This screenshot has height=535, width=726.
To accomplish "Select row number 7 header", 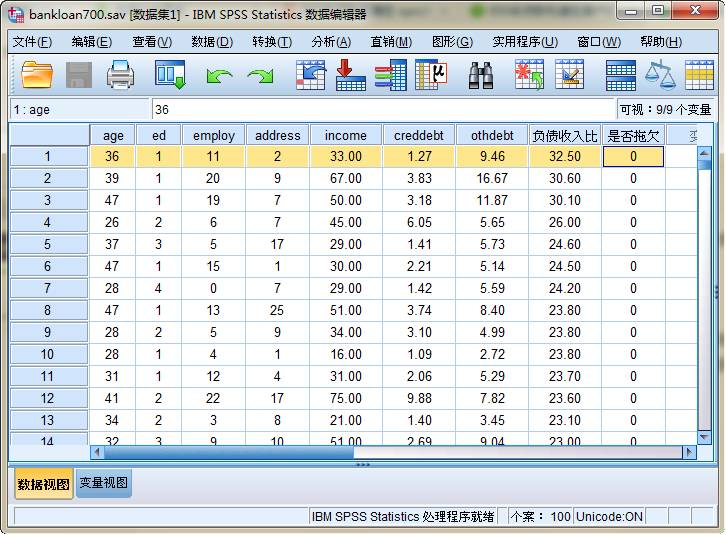I will point(48,289).
